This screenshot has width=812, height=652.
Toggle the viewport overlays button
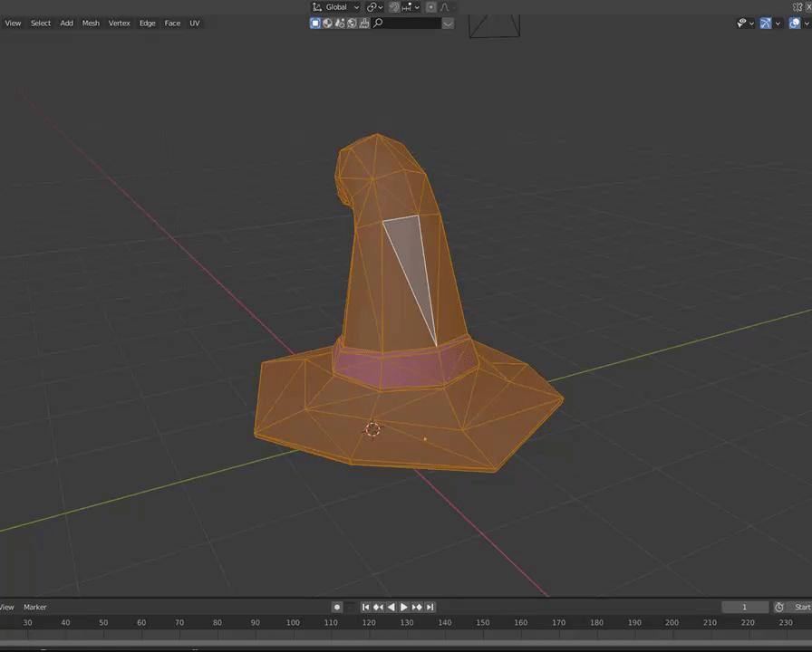(x=795, y=24)
